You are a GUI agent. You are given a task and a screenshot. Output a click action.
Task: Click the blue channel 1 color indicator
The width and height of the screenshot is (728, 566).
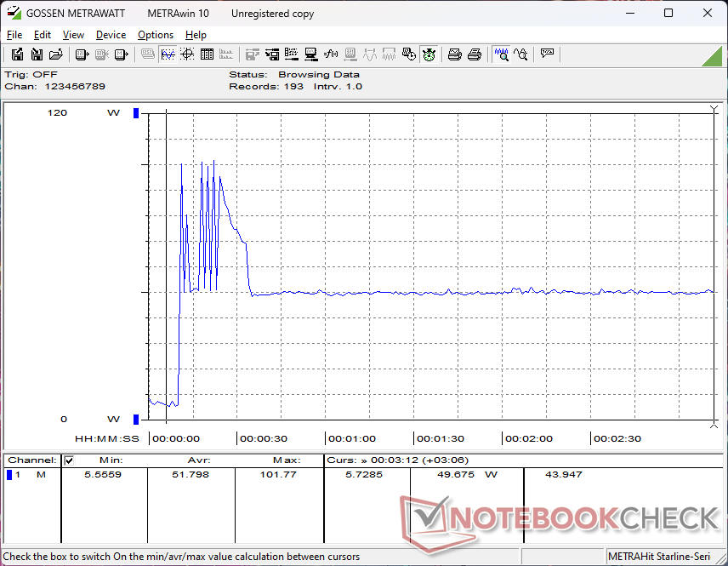9,475
